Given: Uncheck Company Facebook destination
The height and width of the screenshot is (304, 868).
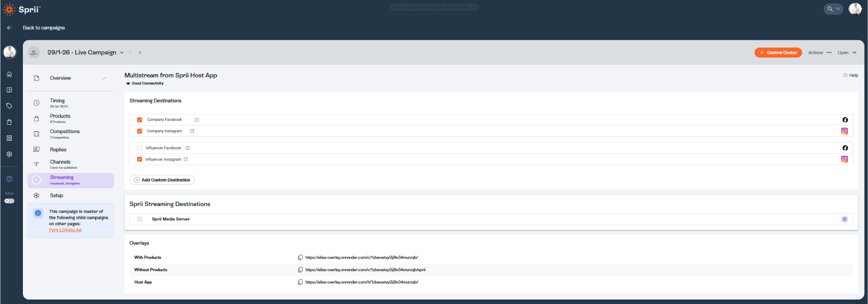Looking at the screenshot, I should (139, 120).
